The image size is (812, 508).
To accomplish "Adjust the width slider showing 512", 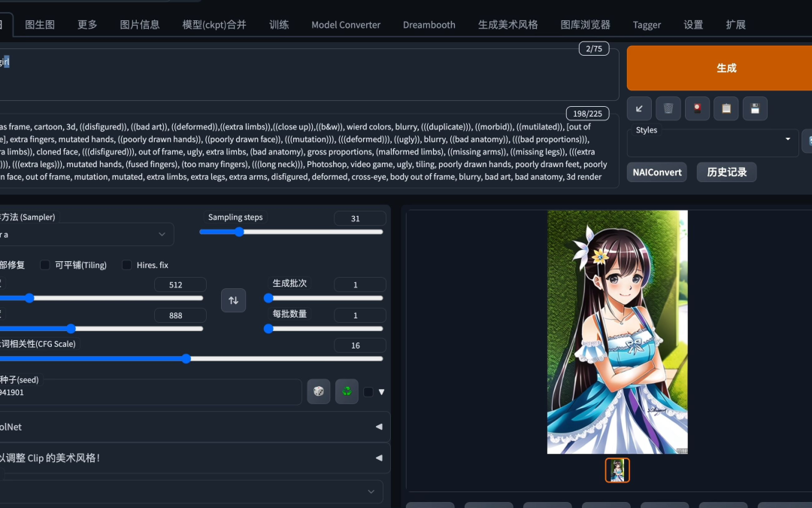I will pyautogui.click(x=101, y=298).
